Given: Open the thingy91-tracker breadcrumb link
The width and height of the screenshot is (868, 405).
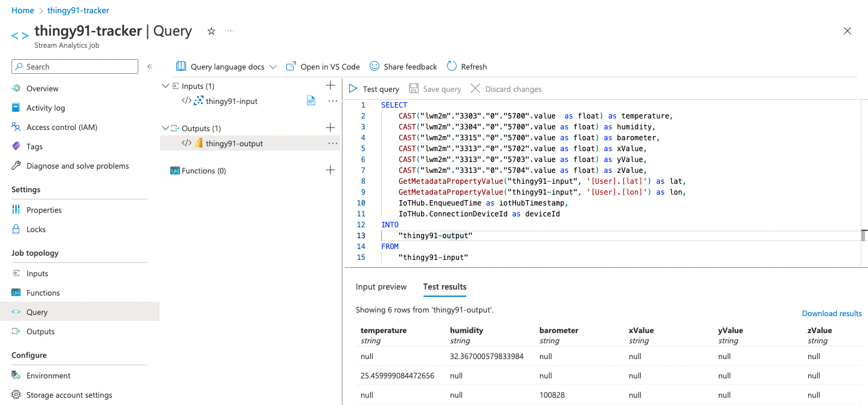Looking at the screenshot, I should point(78,10).
